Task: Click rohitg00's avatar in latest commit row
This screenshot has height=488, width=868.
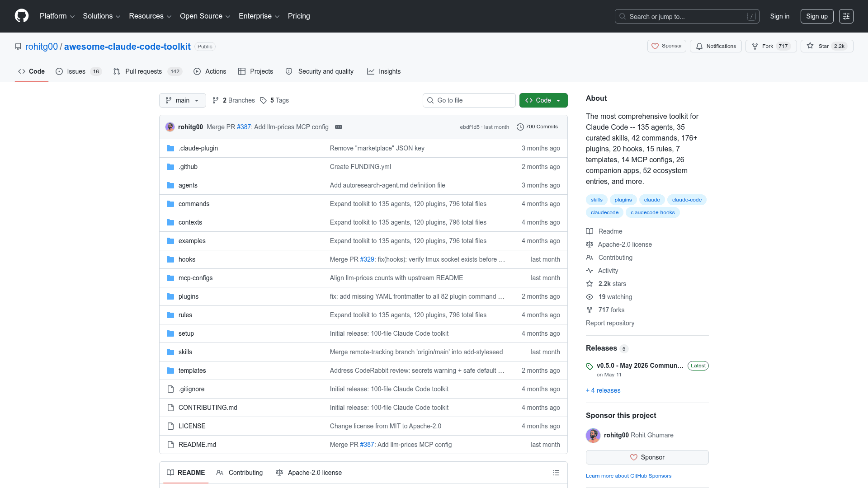Action: 170,127
